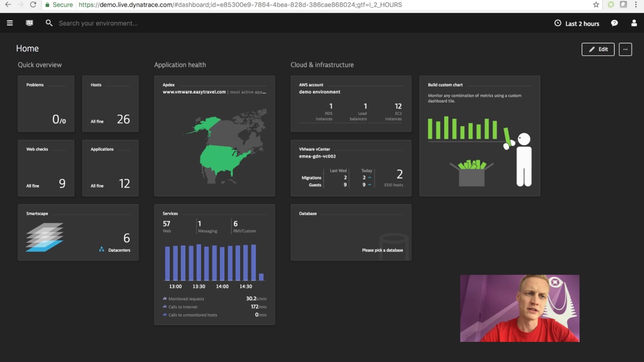Click the Calls to unmonitored hosts icon
Screen dimensions: 644x362
(165, 315)
